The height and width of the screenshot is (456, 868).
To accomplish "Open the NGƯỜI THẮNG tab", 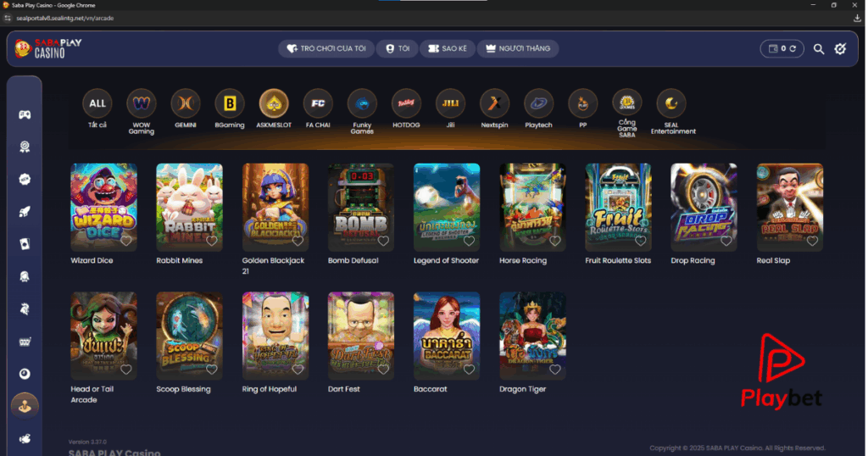I will (x=518, y=48).
